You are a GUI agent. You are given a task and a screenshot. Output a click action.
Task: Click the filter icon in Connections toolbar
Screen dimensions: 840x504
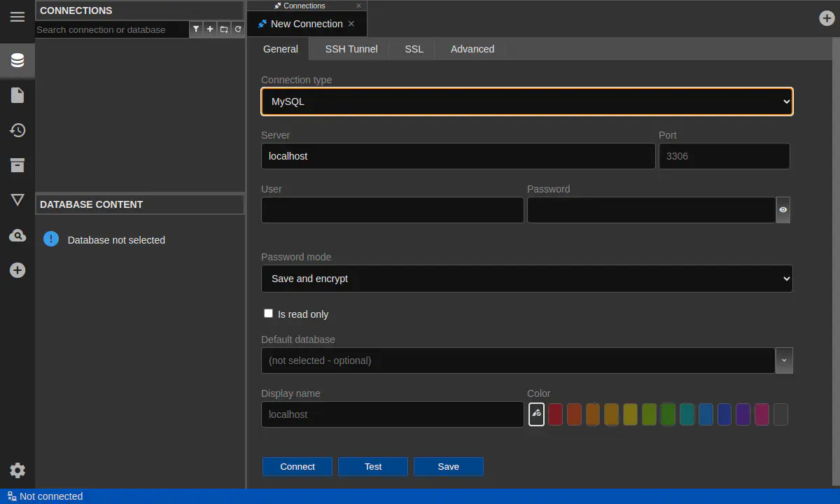click(196, 29)
